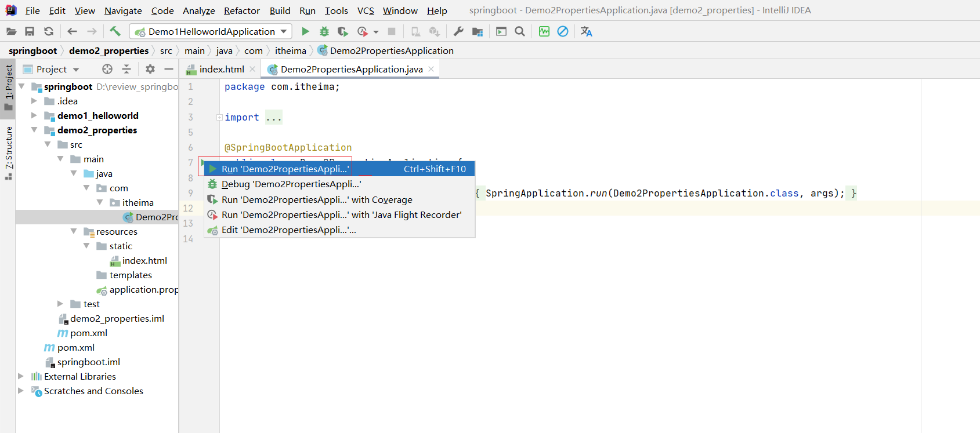Click the green Run button in toolbar
Viewport: 980px width, 433px height.
coord(305,31)
